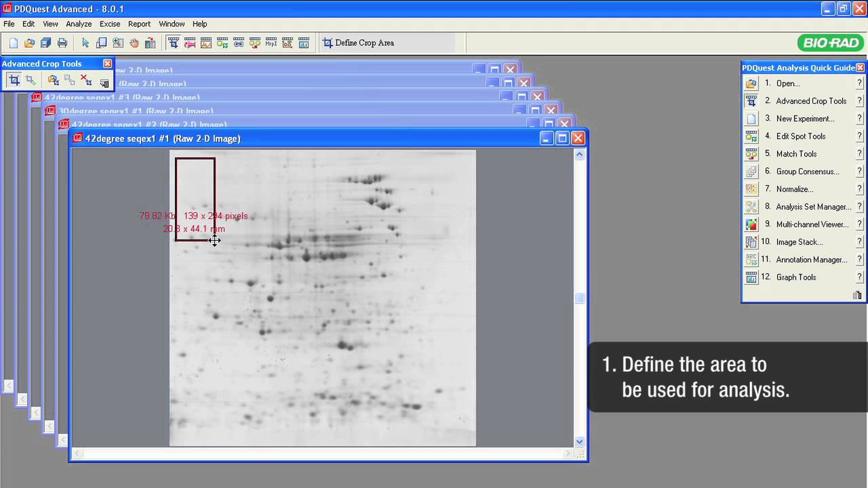Bring the '30degree seqex1 #1' window to front

pyautogui.click(x=136, y=111)
